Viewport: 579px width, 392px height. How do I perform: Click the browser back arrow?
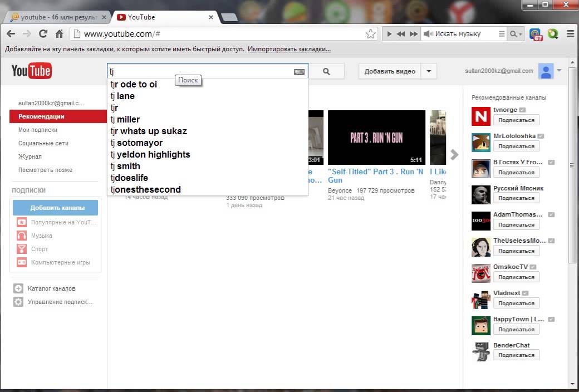tap(11, 34)
